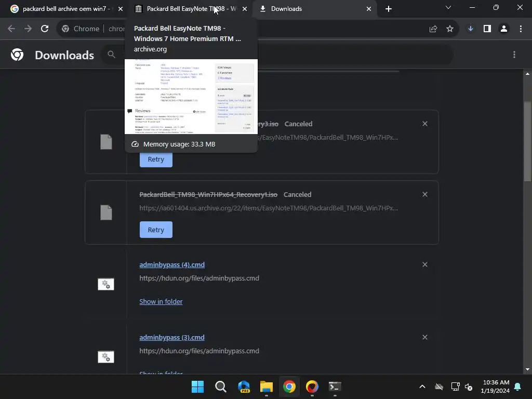Click the archive.org page preview thumbnail

click(x=191, y=96)
